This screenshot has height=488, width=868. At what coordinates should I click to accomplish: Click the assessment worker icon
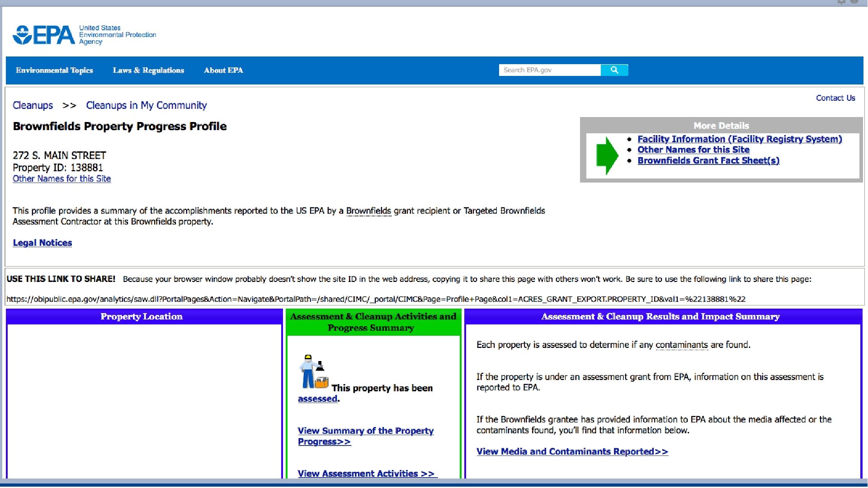[313, 371]
